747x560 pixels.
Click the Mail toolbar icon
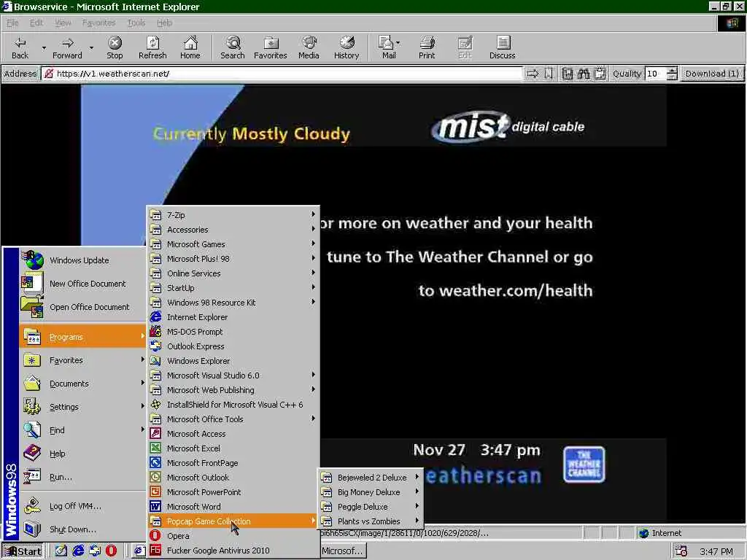click(388, 47)
